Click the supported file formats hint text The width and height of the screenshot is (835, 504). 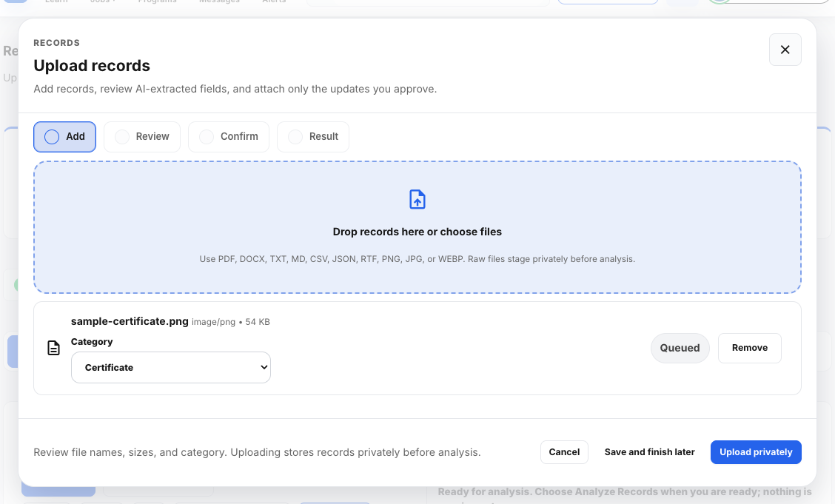click(x=417, y=259)
